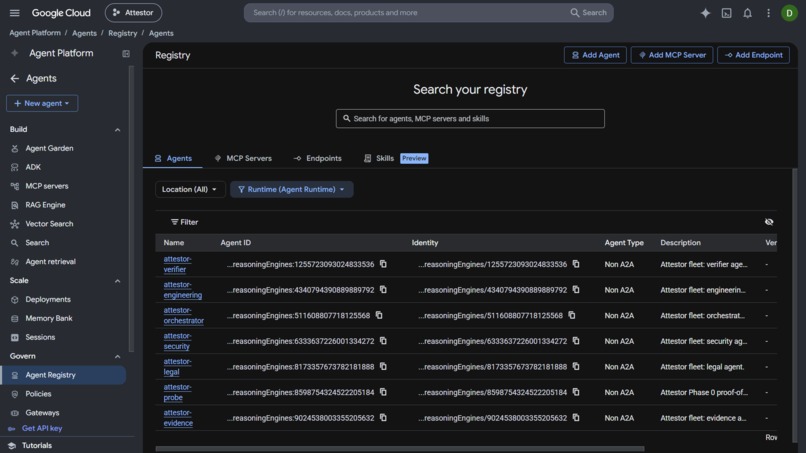Select Agent Registry in sidebar
The width and height of the screenshot is (806, 453).
tap(63, 375)
